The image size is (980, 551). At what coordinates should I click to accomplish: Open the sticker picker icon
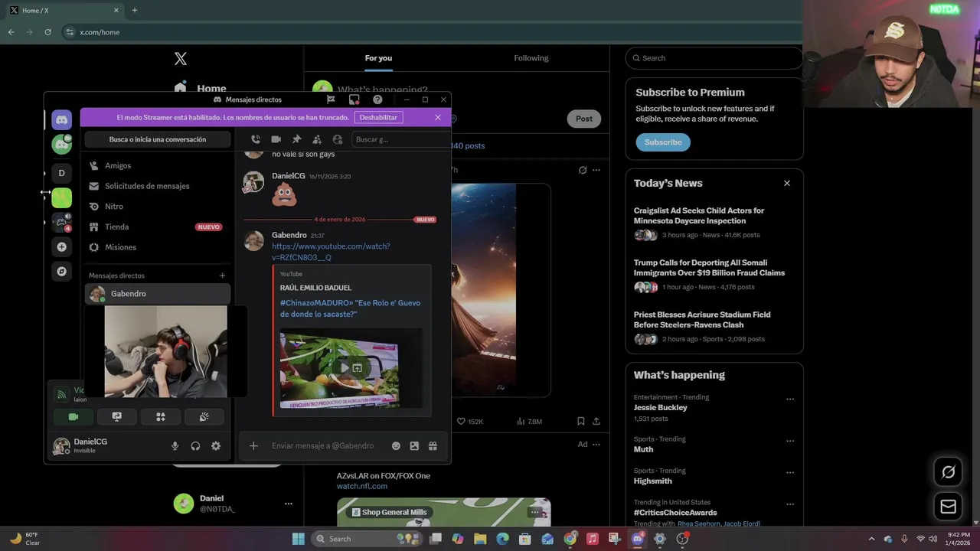[414, 446]
